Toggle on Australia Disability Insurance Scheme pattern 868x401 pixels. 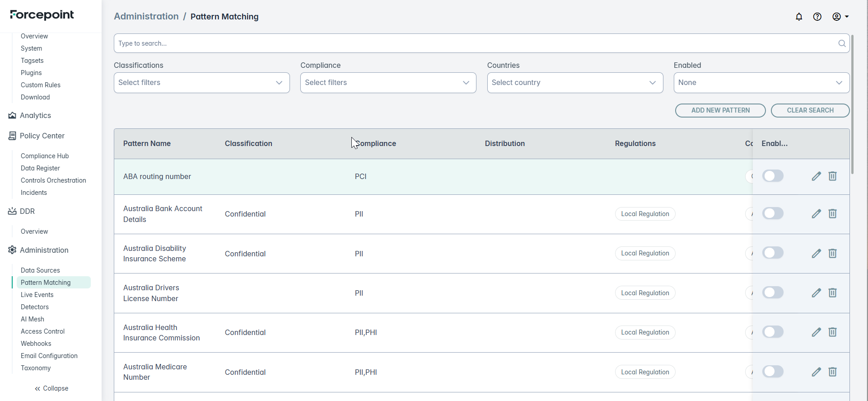point(773,253)
